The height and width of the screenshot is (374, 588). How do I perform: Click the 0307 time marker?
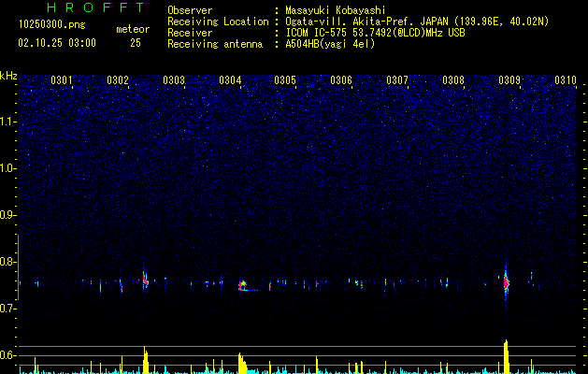(397, 80)
